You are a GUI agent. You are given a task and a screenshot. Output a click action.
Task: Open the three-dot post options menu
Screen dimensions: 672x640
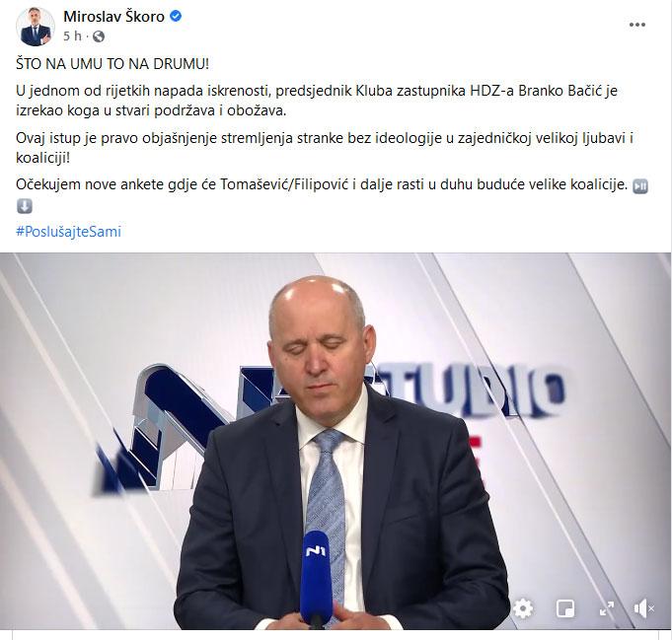636,25
